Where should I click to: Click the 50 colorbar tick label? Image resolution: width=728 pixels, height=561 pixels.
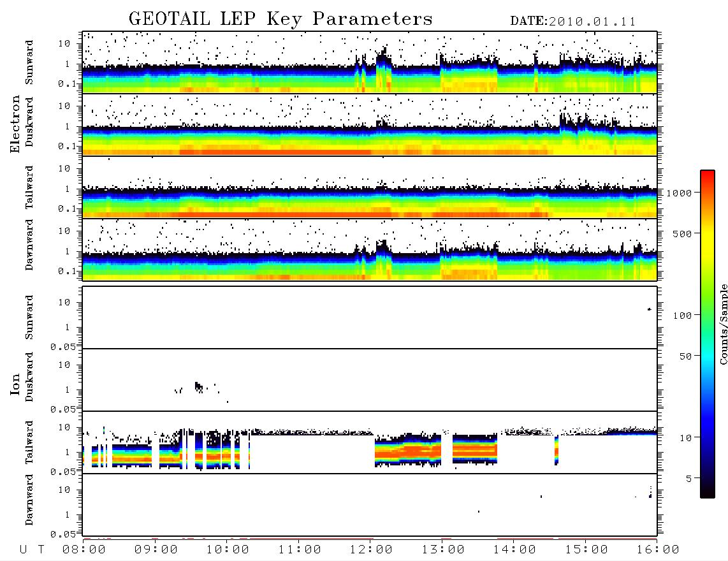tap(686, 356)
